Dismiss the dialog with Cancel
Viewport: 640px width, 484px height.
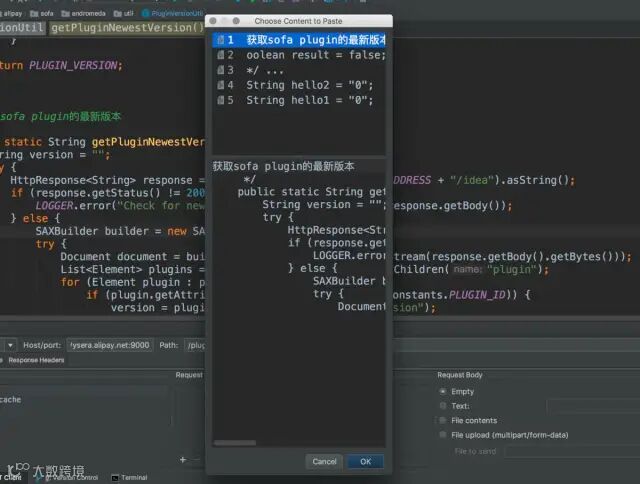tap(324, 462)
